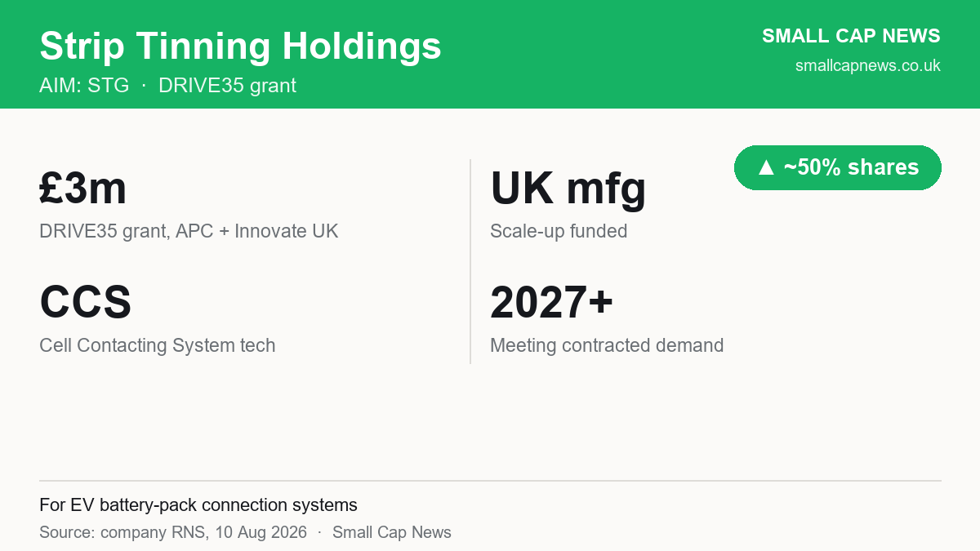Click the Meeting contracted demand caption

pyautogui.click(x=607, y=345)
